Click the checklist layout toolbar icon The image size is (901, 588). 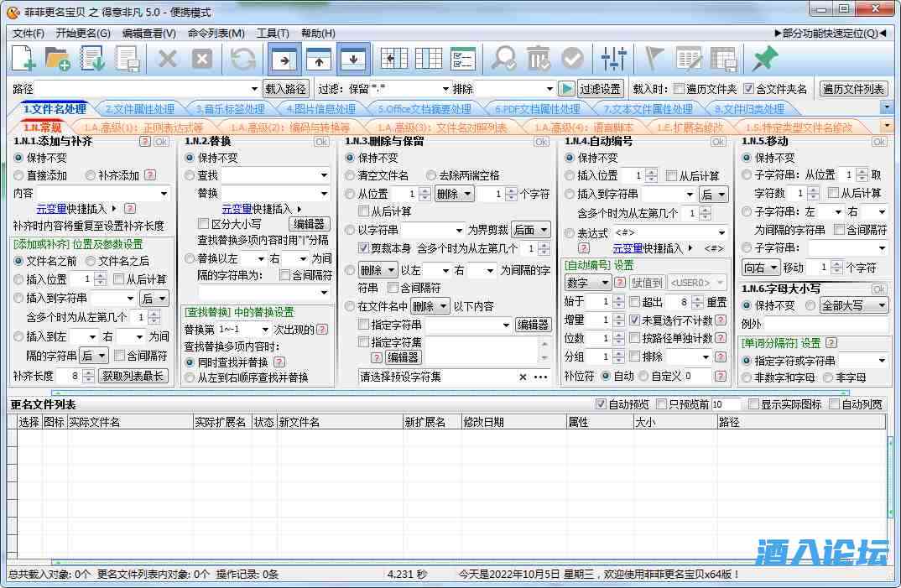[462, 59]
